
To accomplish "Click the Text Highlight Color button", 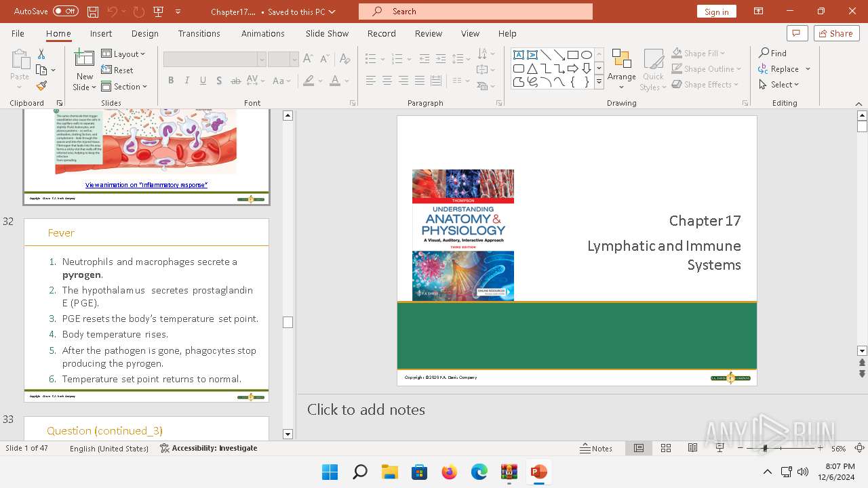I will (309, 81).
